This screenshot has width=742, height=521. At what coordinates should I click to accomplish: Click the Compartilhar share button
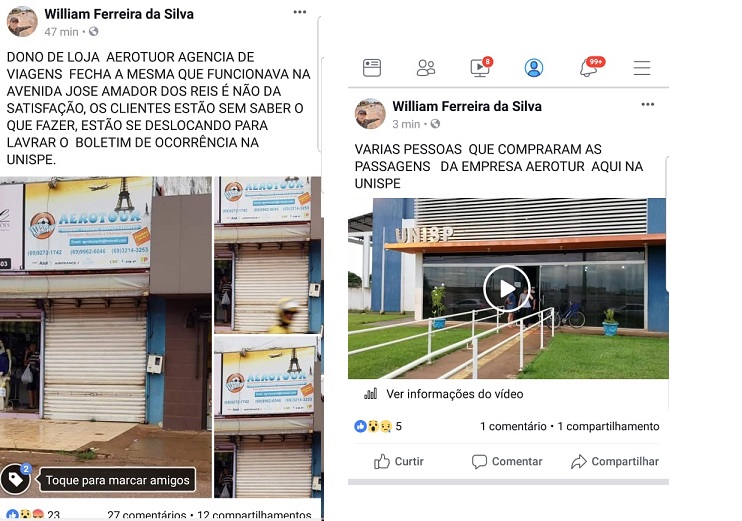point(615,461)
